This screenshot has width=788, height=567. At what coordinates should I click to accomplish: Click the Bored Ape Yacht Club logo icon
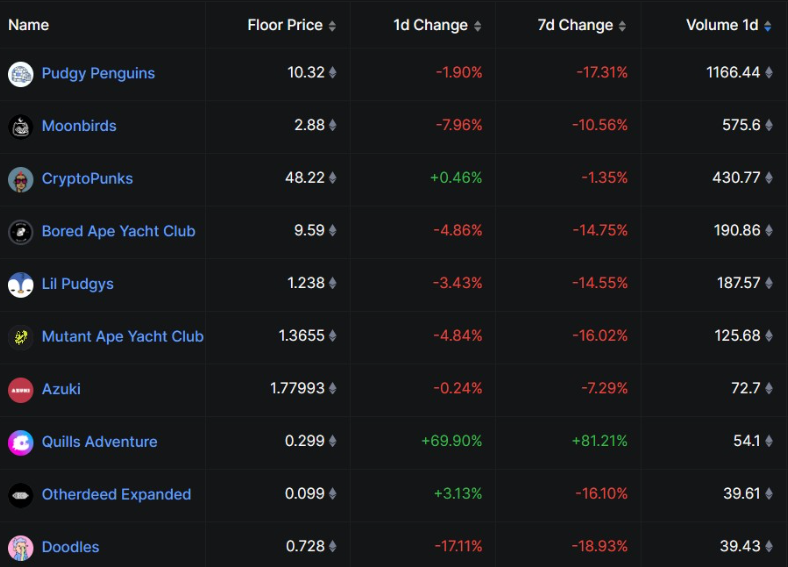tap(21, 232)
